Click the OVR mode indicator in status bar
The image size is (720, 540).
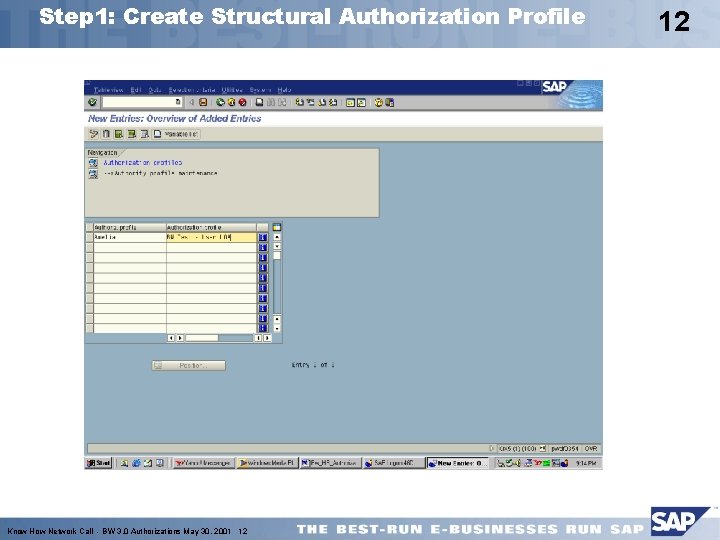coord(591,448)
